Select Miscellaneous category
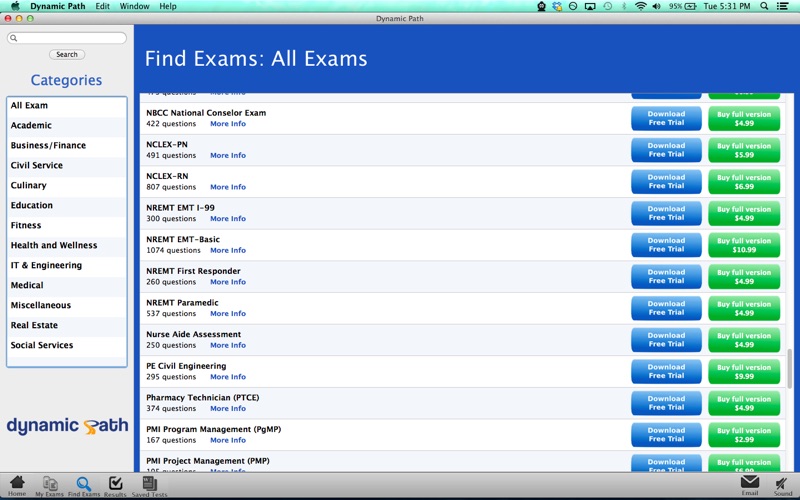 click(x=67, y=305)
